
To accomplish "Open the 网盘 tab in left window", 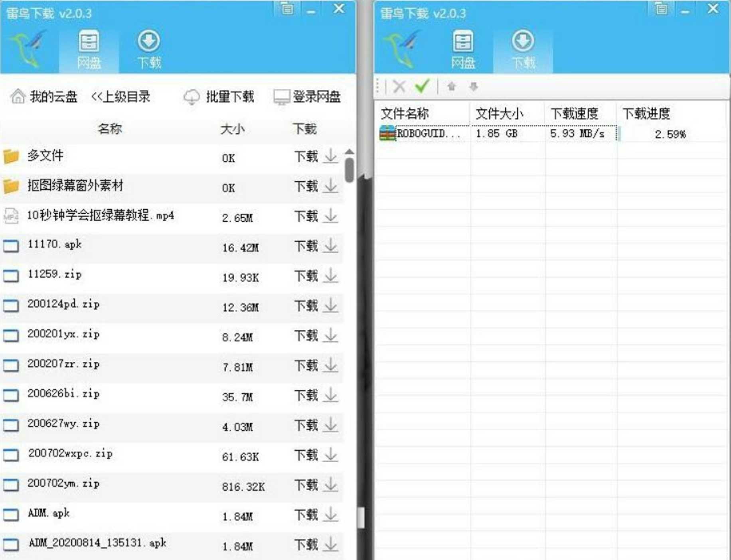I will [89, 50].
